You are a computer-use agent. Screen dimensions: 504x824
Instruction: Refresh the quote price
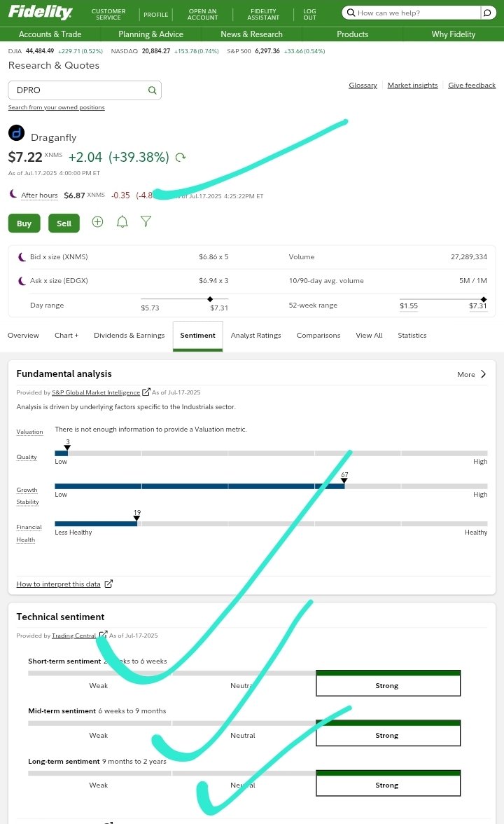[x=181, y=157]
